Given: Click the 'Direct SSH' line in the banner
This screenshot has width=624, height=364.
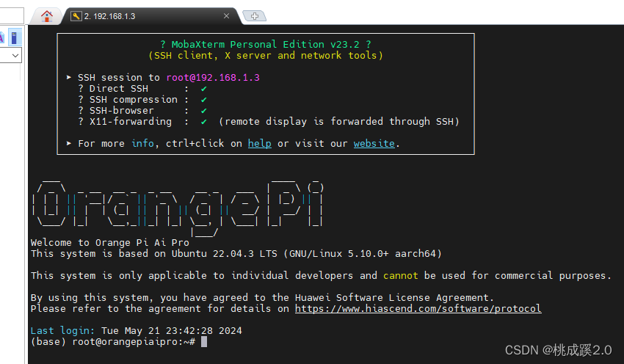Looking at the screenshot, I should 142,88.
